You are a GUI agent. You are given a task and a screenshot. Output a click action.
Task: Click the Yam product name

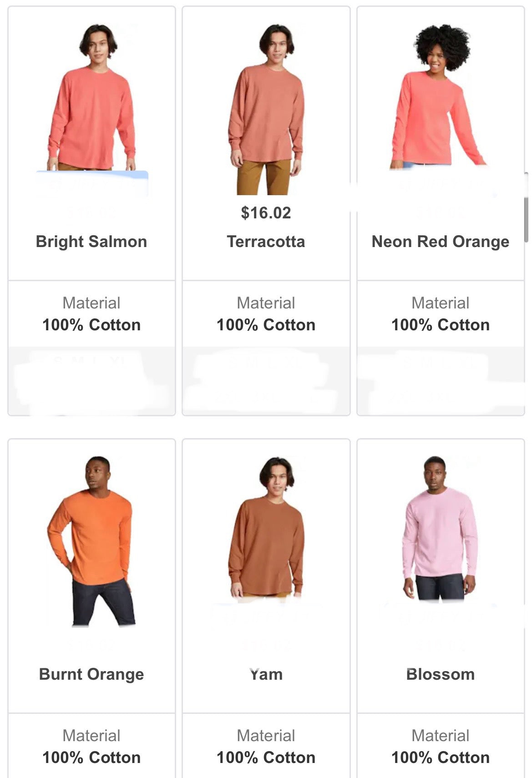[266, 674]
